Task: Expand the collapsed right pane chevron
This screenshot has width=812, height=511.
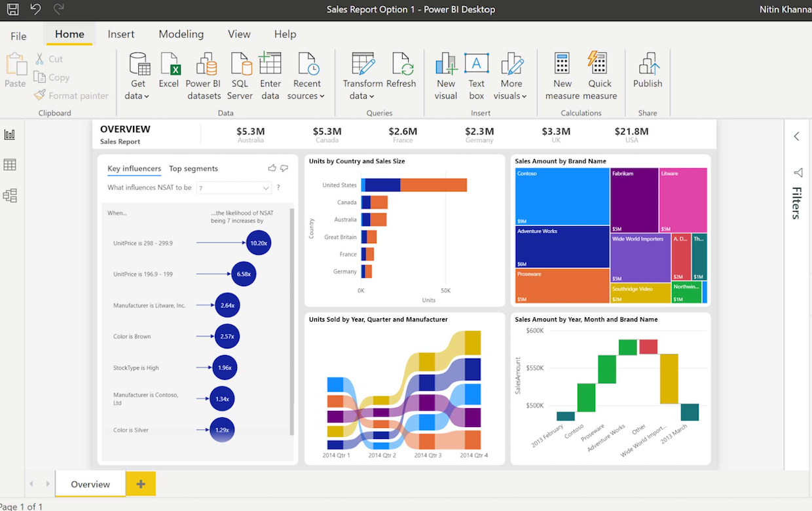Action: click(x=797, y=137)
